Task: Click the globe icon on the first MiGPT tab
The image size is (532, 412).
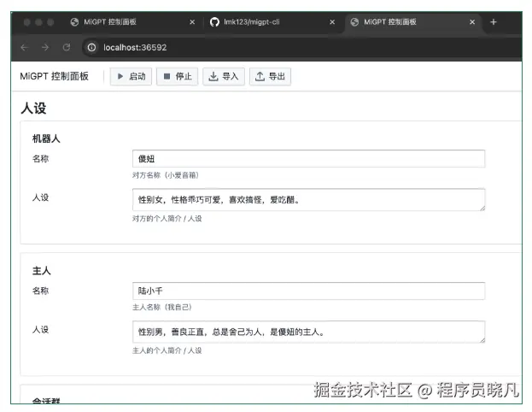Action: coord(74,22)
